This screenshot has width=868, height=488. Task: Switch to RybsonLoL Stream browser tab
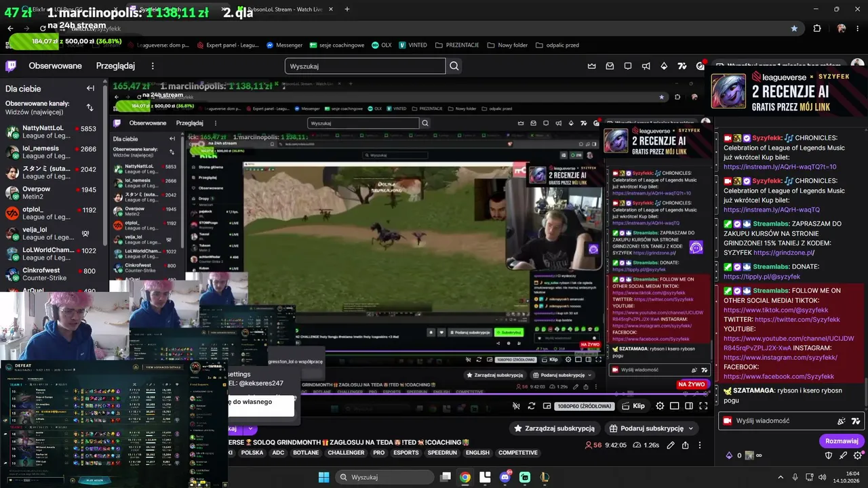285,9
